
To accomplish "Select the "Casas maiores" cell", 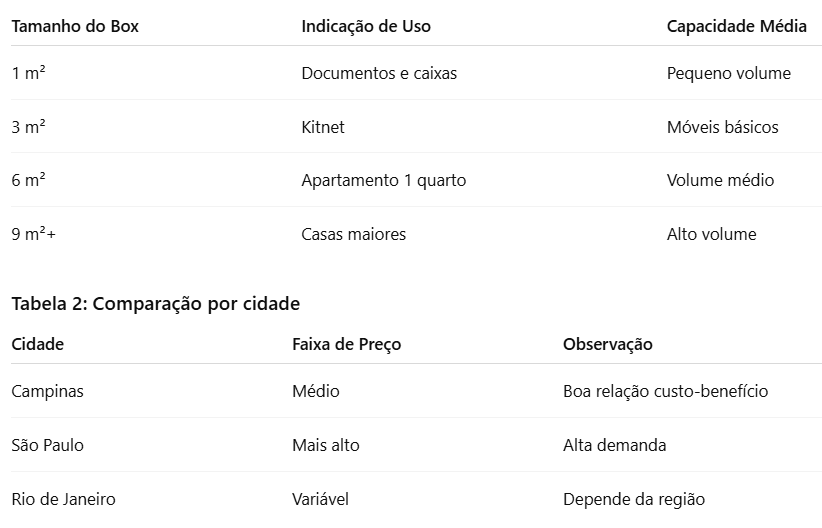I will (x=353, y=235).
